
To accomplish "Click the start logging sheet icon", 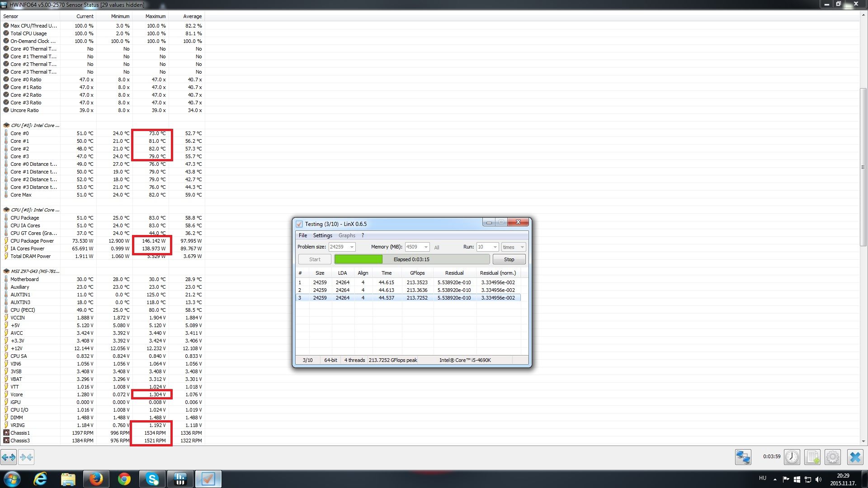I will (812, 457).
